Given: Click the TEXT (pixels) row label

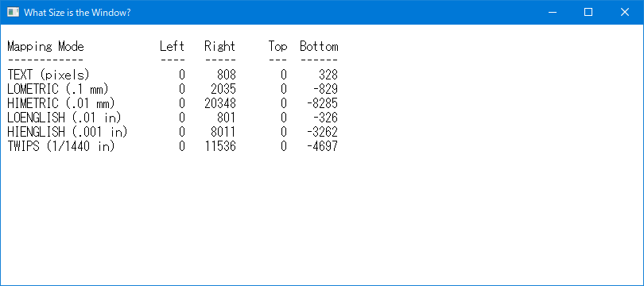Looking at the screenshot, I should pyautogui.click(x=48, y=75).
